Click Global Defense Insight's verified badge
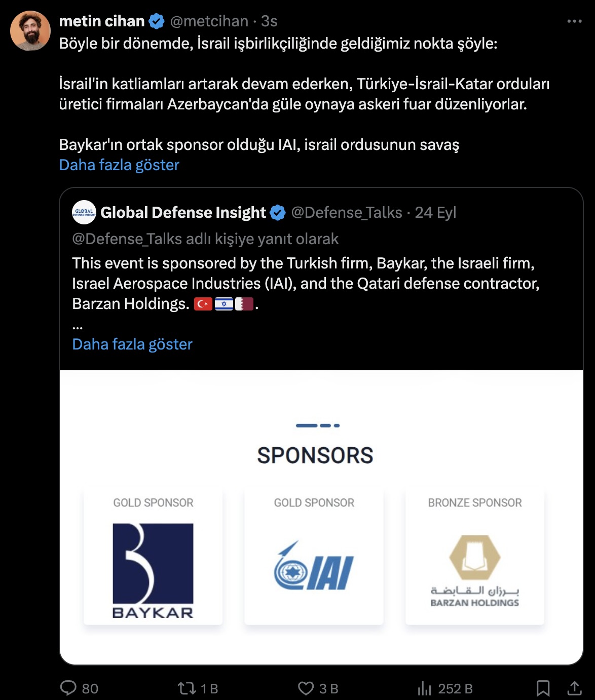The image size is (595, 700). tap(278, 213)
